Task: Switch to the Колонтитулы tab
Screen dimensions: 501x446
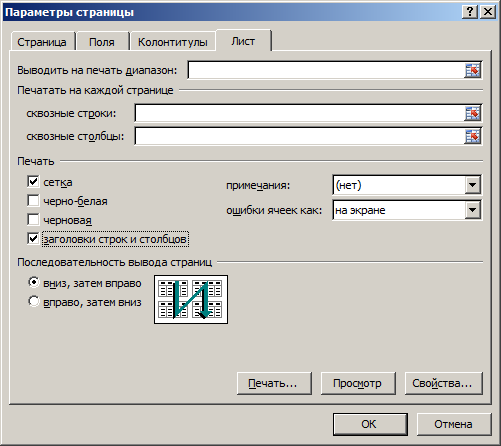Action: click(x=173, y=42)
